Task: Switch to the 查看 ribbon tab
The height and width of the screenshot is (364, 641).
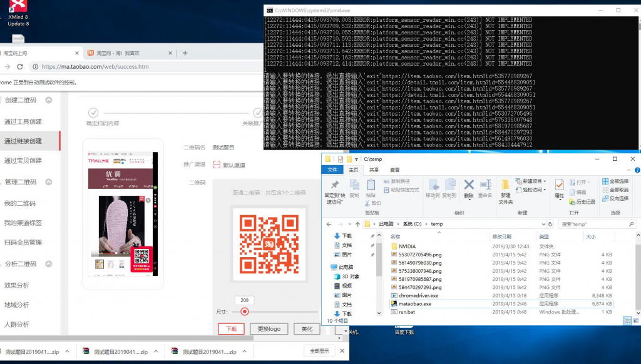Action: point(395,170)
